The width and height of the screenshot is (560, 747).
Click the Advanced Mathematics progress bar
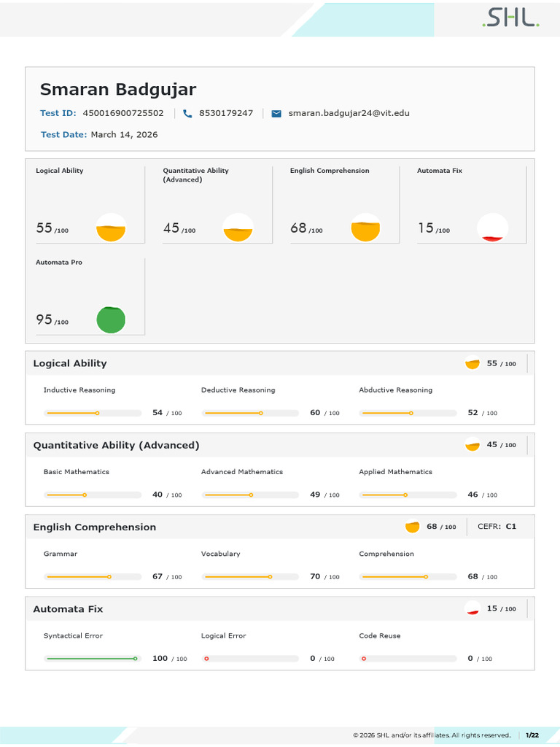251,495
